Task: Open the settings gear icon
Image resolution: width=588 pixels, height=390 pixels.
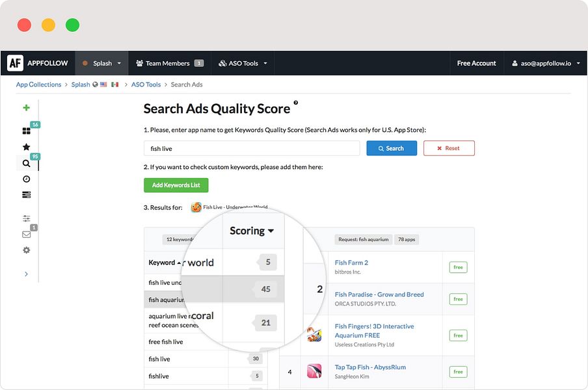Action: click(26, 250)
